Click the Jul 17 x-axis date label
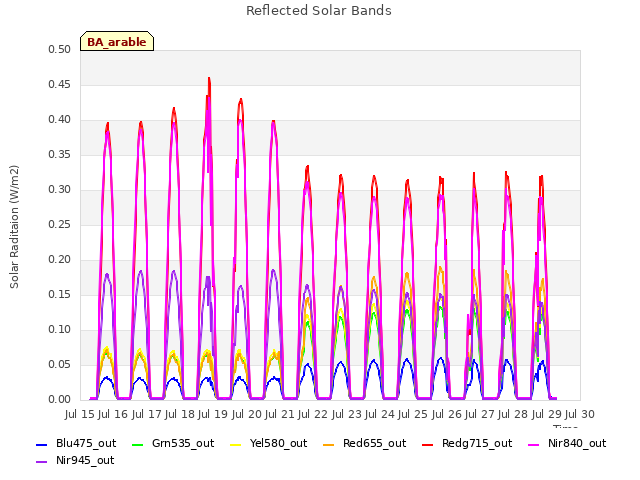 point(146,414)
